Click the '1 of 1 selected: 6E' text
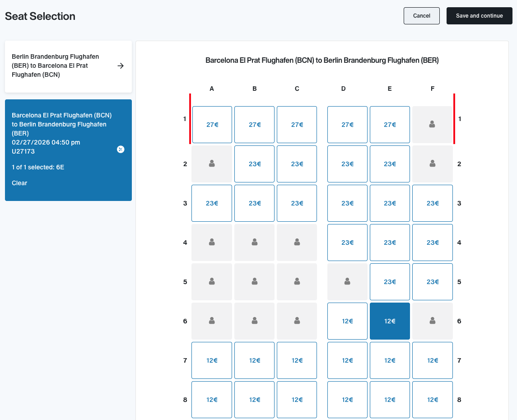The height and width of the screenshot is (420, 517). (38, 167)
